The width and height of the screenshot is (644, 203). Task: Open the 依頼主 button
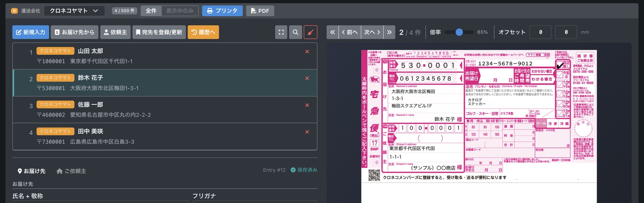click(115, 32)
